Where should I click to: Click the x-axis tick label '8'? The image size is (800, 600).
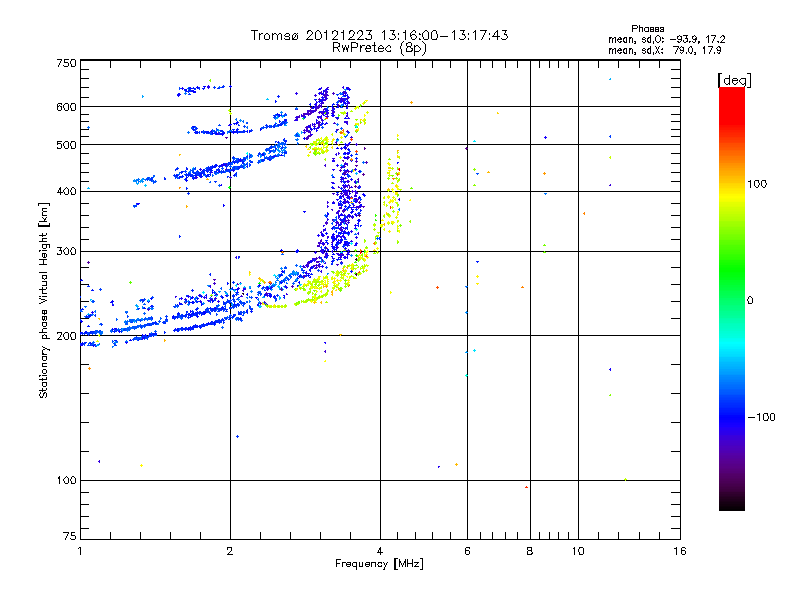coord(530,551)
